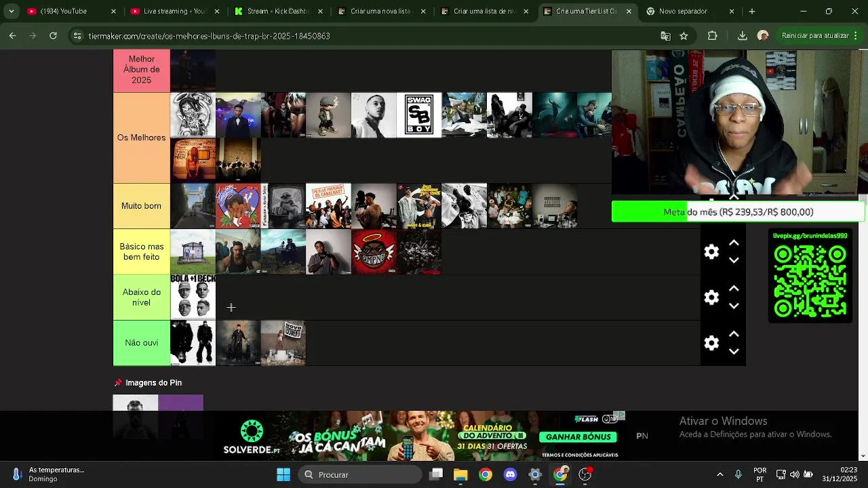Select the Muito bom tier label
868x488 pixels.
pos(142,206)
